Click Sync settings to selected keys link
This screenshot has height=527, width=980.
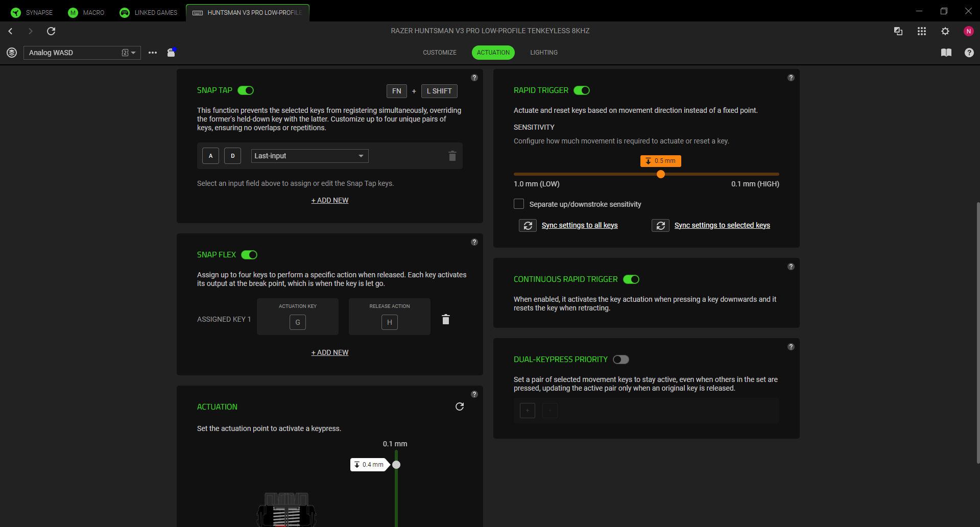pos(722,225)
